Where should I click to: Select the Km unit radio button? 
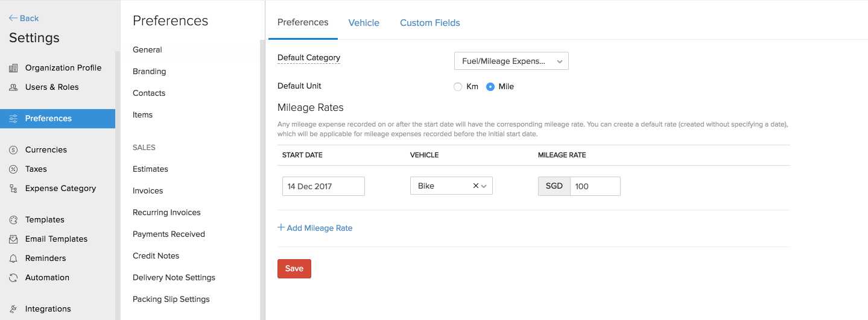pyautogui.click(x=458, y=87)
